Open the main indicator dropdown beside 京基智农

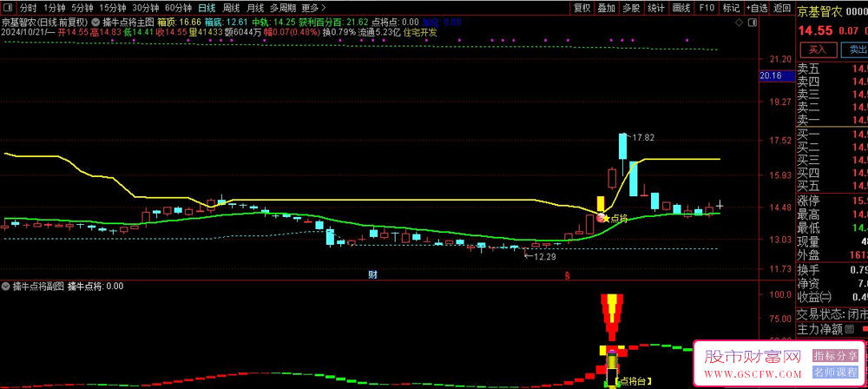pos(95,23)
